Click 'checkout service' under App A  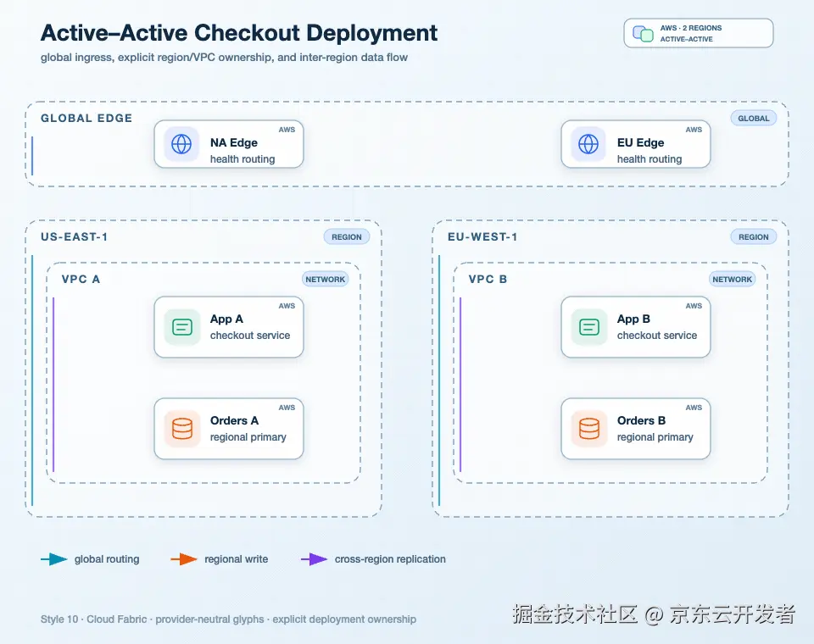(249, 336)
